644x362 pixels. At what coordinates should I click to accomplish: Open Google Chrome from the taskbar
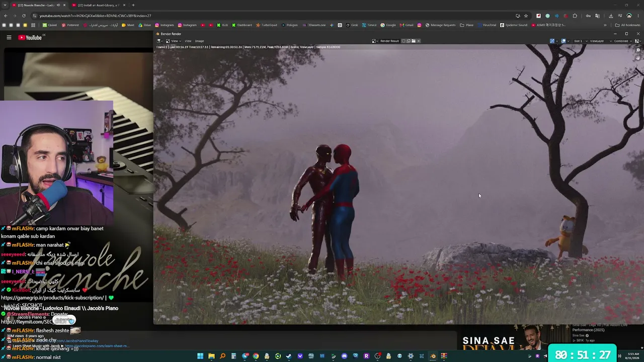click(x=256, y=356)
